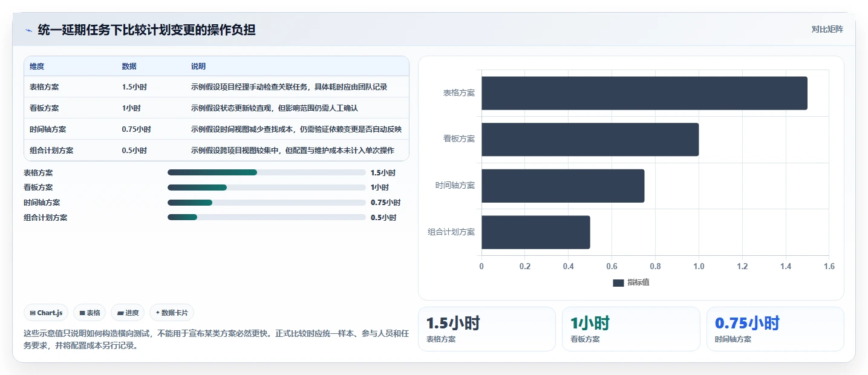Click the 1小时 cell in the table
The height and width of the screenshot is (375, 868).
(x=131, y=108)
